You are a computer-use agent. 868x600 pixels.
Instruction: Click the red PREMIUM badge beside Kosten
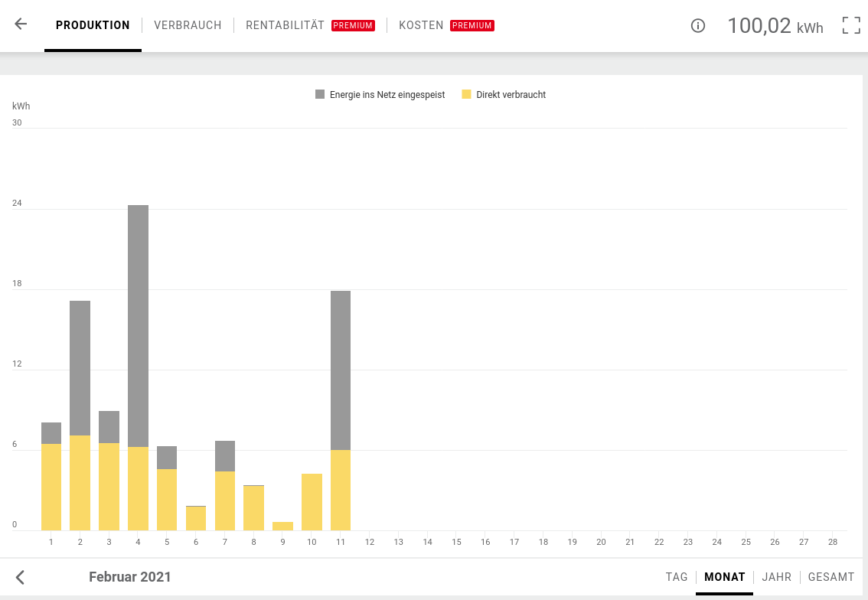tap(472, 25)
